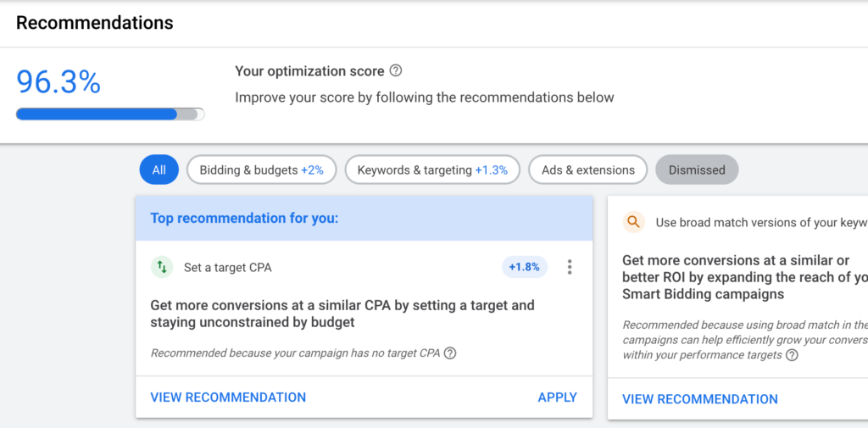Click the orange magnifier broad match icon
Screen dimensions: 868x428
(633, 223)
